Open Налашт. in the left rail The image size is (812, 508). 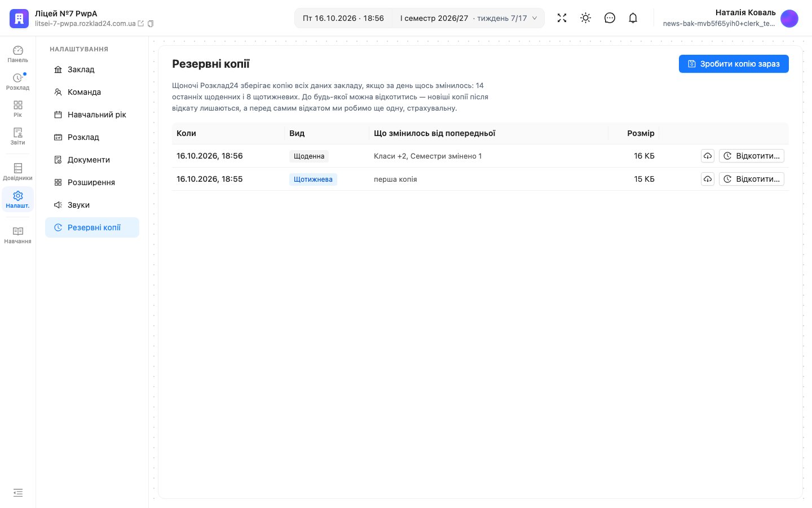click(18, 200)
